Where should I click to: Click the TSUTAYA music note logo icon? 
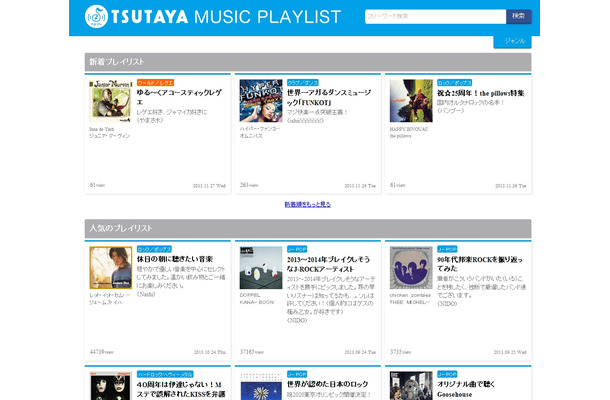(x=96, y=16)
